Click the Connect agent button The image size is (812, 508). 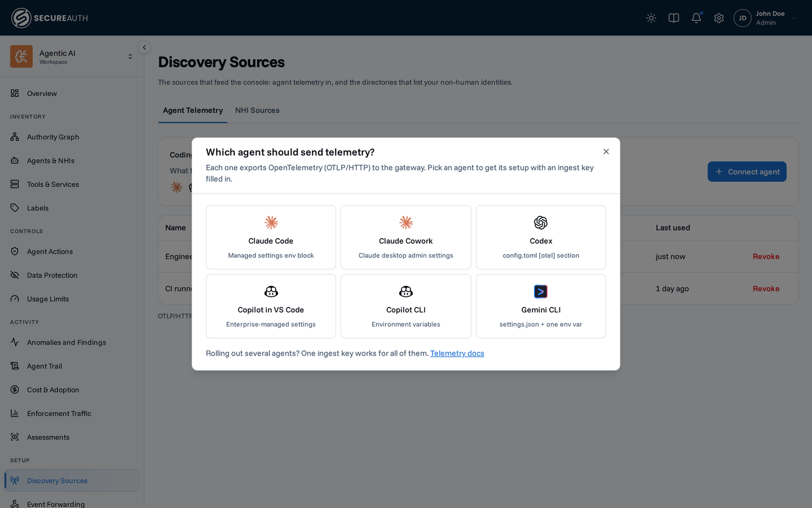point(747,172)
